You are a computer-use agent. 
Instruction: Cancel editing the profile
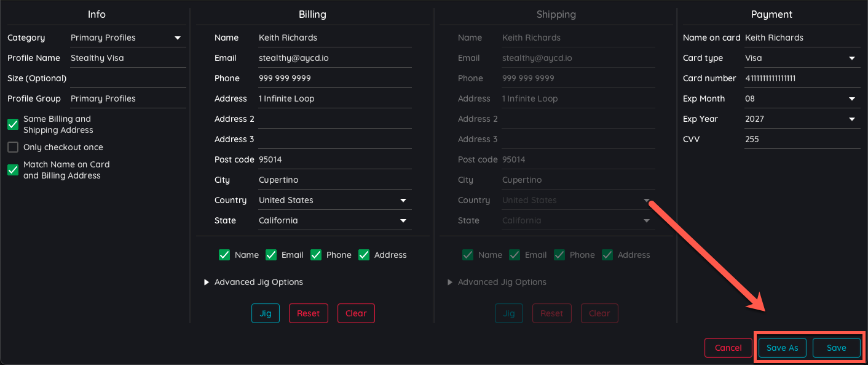[x=728, y=347]
